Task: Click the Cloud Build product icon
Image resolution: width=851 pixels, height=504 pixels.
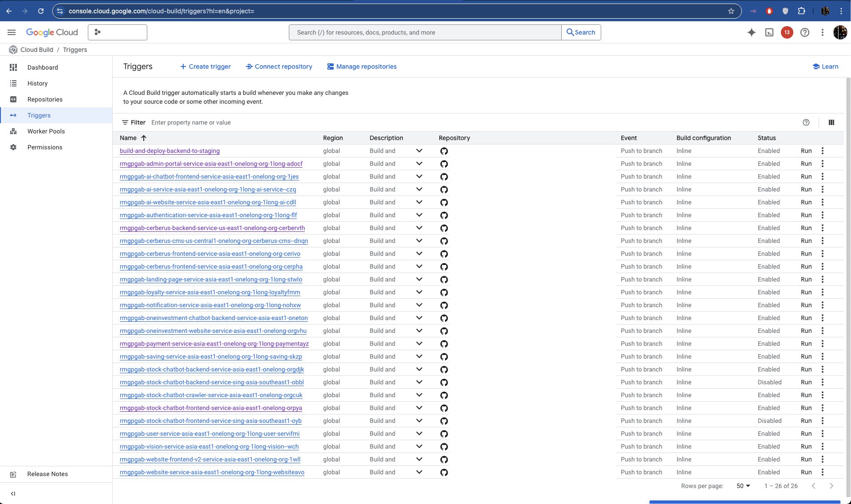Action: (x=13, y=50)
